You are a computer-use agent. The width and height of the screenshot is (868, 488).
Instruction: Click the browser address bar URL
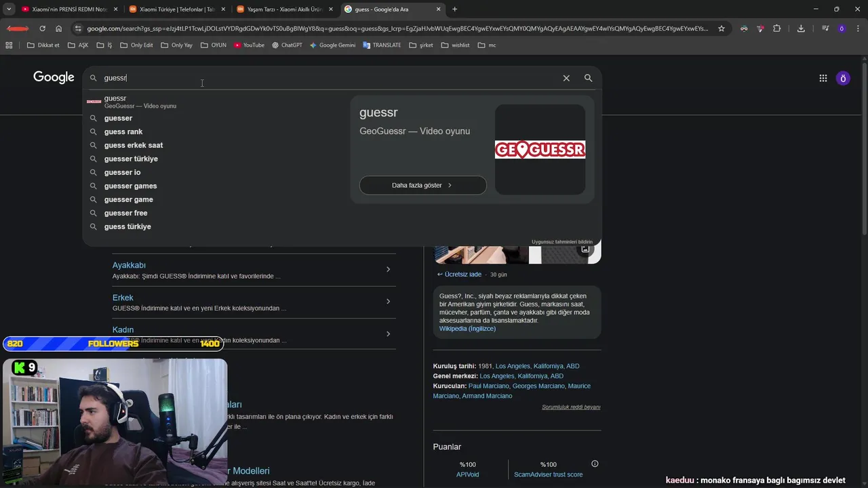point(397,28)
